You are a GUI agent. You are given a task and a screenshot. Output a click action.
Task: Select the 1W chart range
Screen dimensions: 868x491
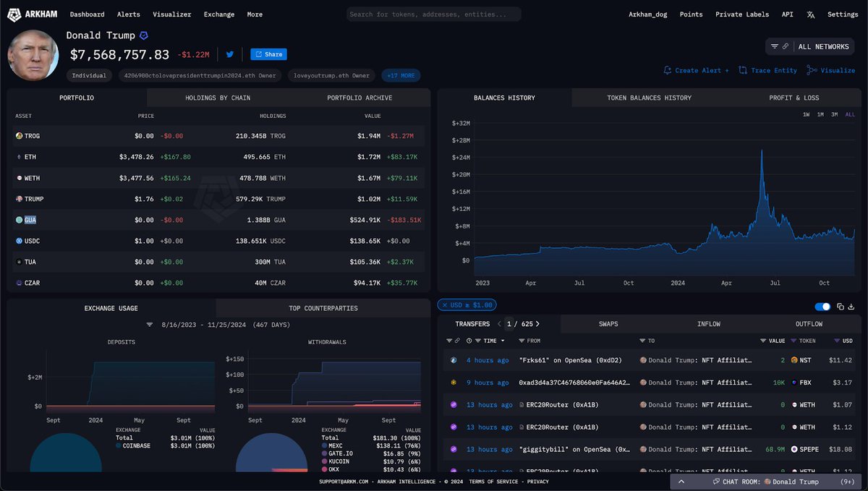(807, 114)
